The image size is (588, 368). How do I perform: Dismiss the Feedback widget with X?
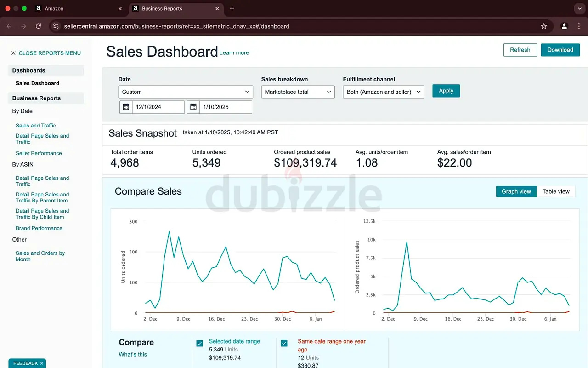pos(41,363)
